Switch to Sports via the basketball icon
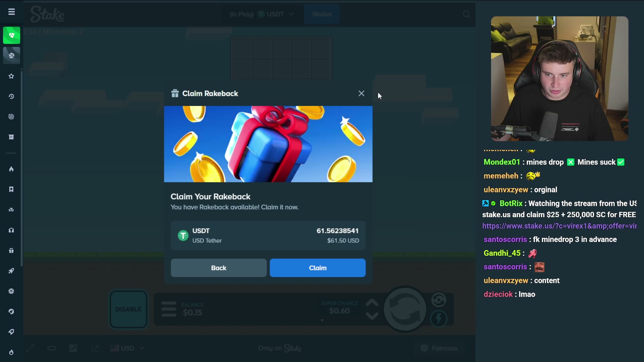Screen dimensions: 644x362 tap(11, 55)
